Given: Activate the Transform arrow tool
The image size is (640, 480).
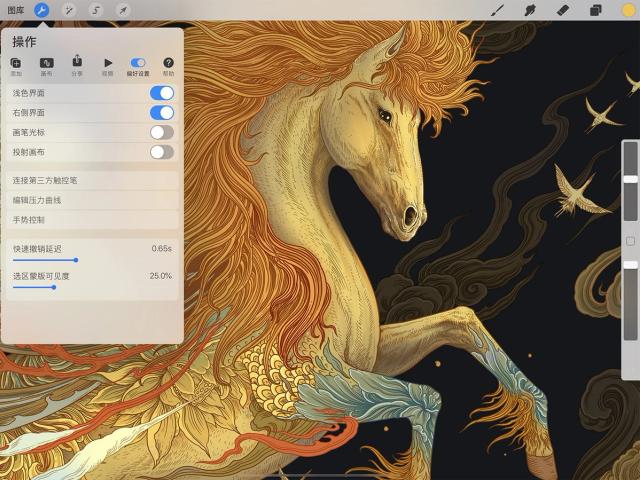Looking at the screenshot, I should (123, 10).
